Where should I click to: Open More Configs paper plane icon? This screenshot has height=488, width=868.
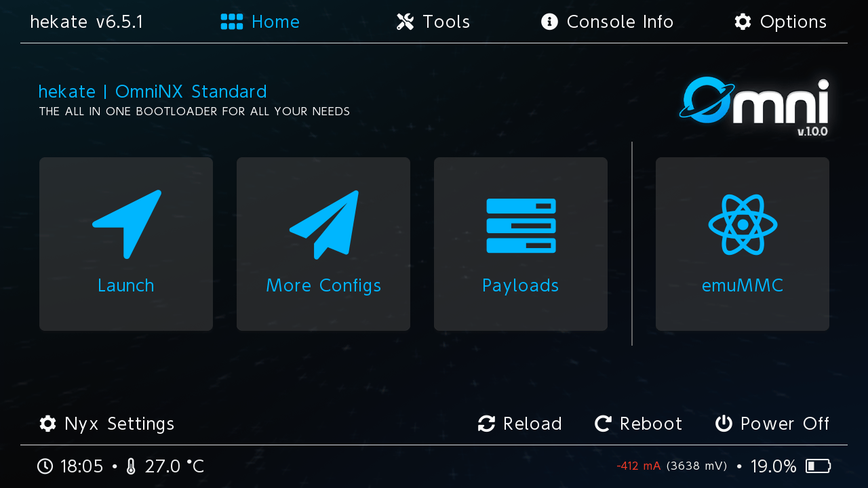coord(324,224)
